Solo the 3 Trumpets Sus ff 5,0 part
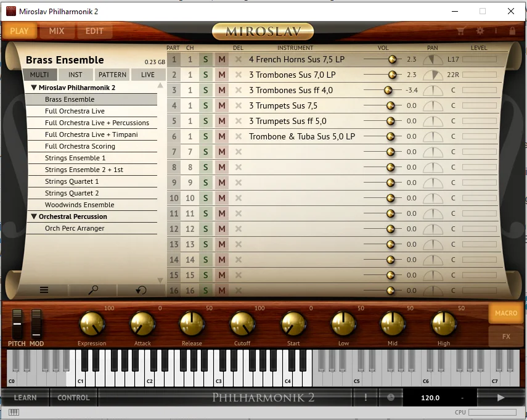The height and width of the screenshot is (420, 527). (x=205, y=121)
